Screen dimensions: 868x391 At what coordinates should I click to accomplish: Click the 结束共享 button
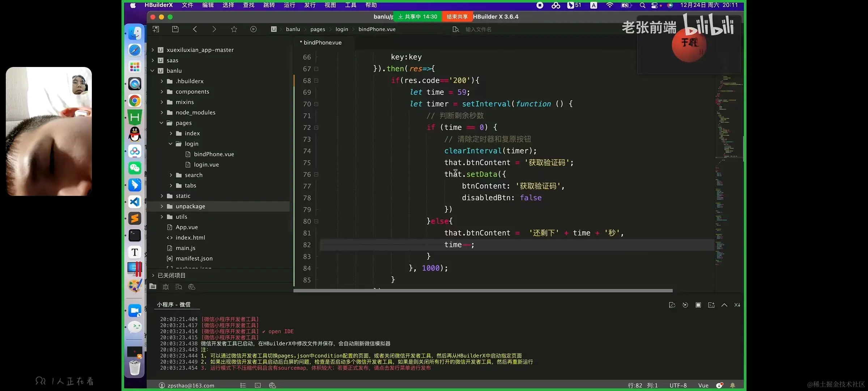coord(457,17)
